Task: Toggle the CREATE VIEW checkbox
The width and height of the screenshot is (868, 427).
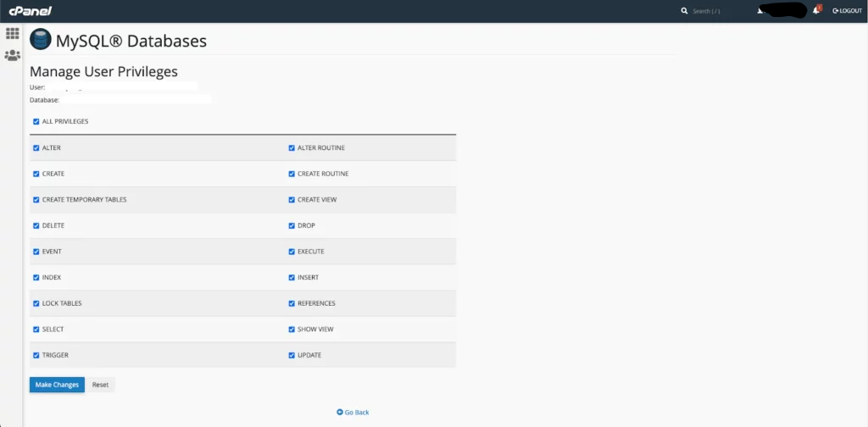Action: point(292,200)
